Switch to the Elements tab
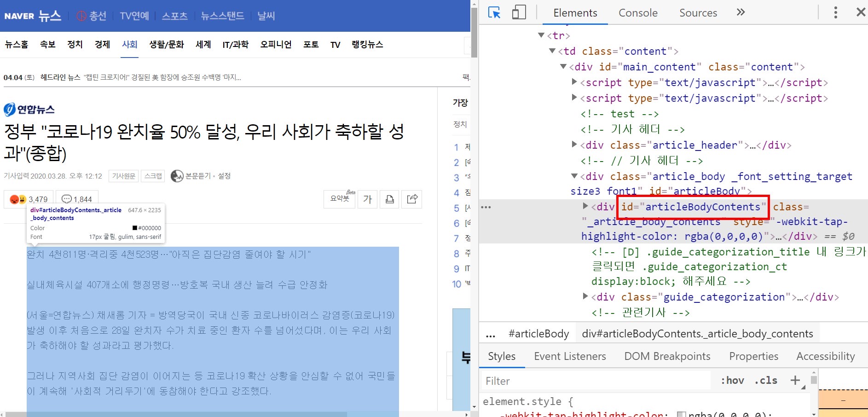 pos(575,13)
